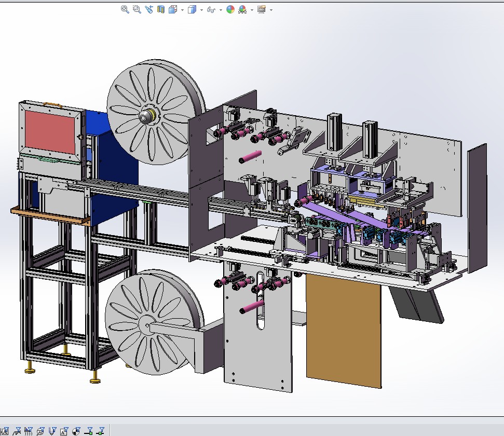Toggle the dowel pin symbol filter
The image size is (504, 436).
pos(52,431)
